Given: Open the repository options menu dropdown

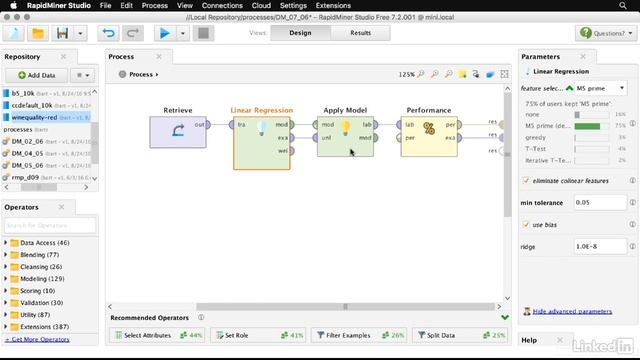Looking at the screenshot, I should click(x=83, y=75).
